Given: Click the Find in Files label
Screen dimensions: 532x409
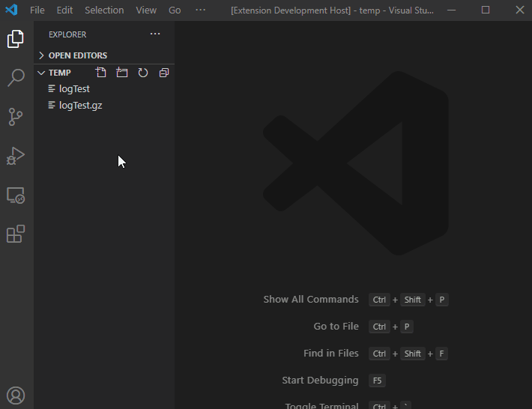Looking at the screenshot, I should 330,354.
